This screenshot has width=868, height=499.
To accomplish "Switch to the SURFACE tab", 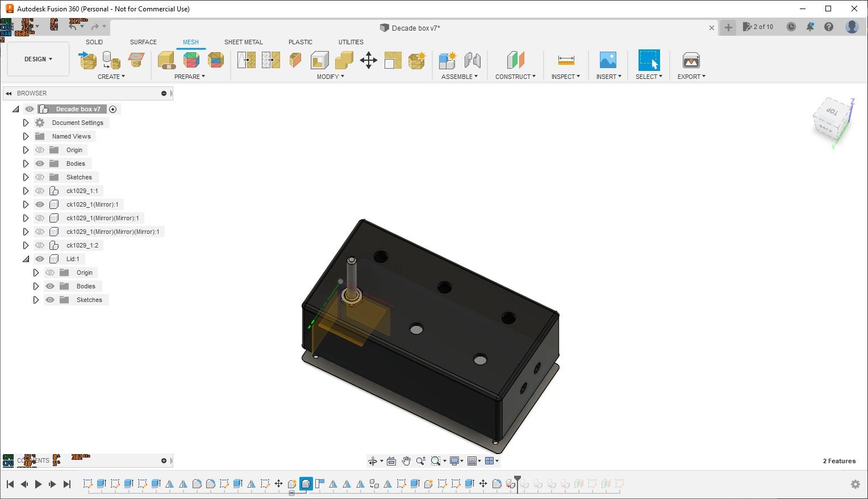I will point(143,42).
